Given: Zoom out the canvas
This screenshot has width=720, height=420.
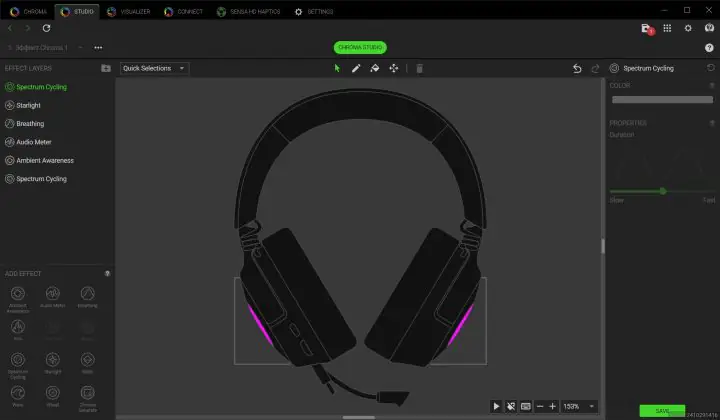Looking at the screenshot, I should (x=540, y=406).
